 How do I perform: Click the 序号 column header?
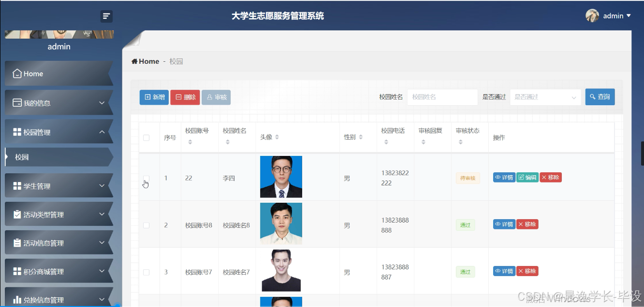coord(170,138)
